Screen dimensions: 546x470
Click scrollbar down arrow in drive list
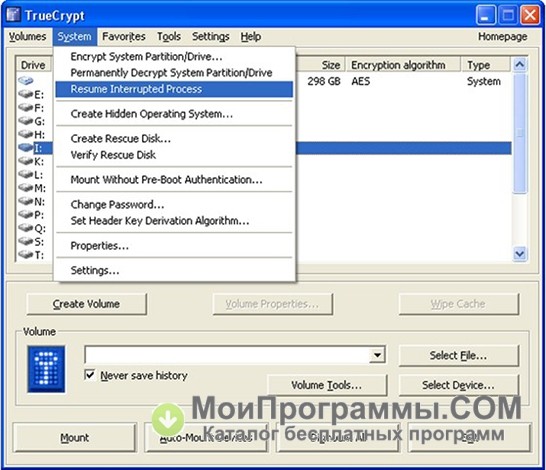coord(520,254)
